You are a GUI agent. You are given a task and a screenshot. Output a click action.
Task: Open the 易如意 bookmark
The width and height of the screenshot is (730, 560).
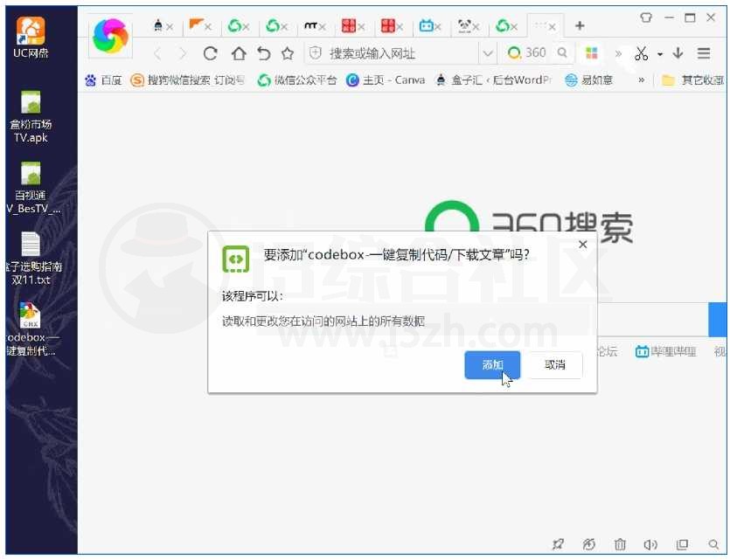pos(588,80)
